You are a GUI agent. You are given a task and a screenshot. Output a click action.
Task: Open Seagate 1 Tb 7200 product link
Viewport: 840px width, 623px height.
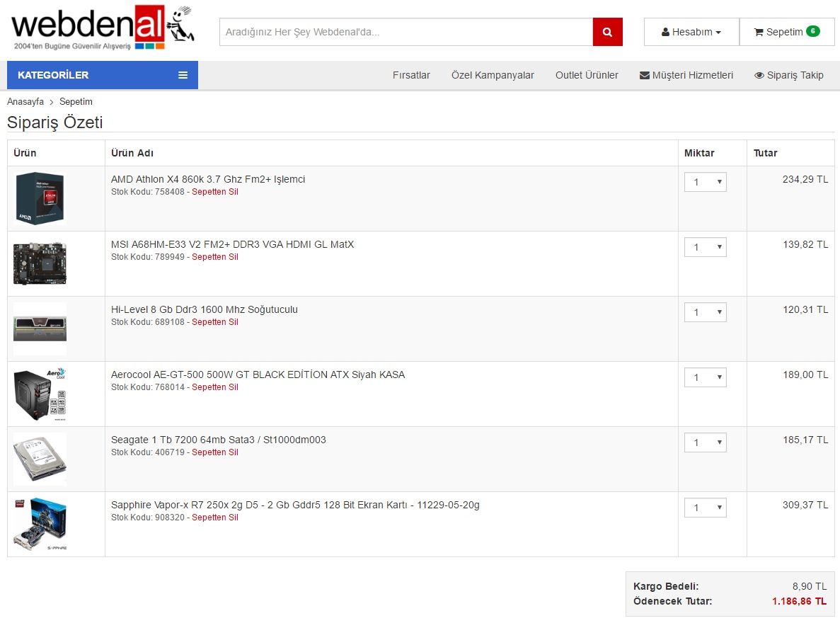(219, 440)
